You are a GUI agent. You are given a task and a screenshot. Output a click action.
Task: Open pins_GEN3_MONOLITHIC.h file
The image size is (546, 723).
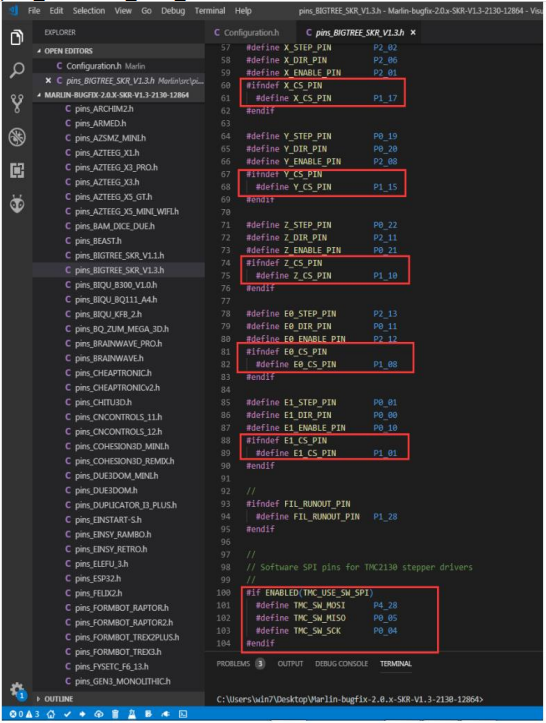(x=119, y=681)
